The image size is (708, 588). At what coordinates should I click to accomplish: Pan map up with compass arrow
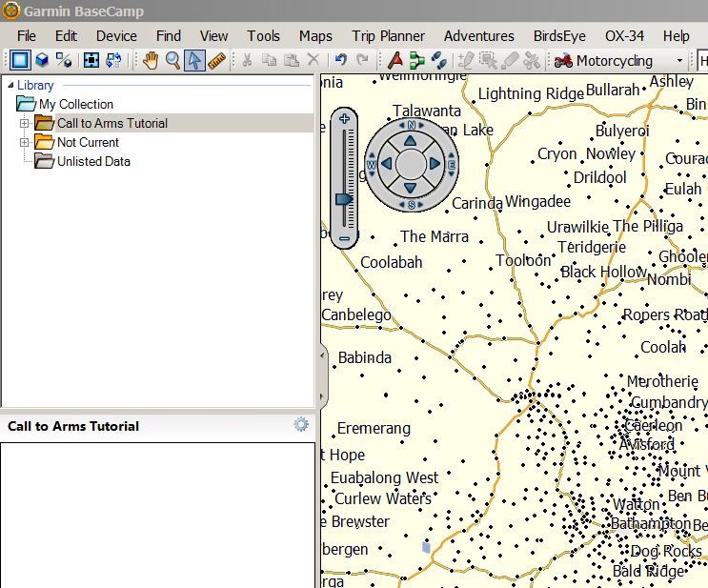[x=410, y=141]
